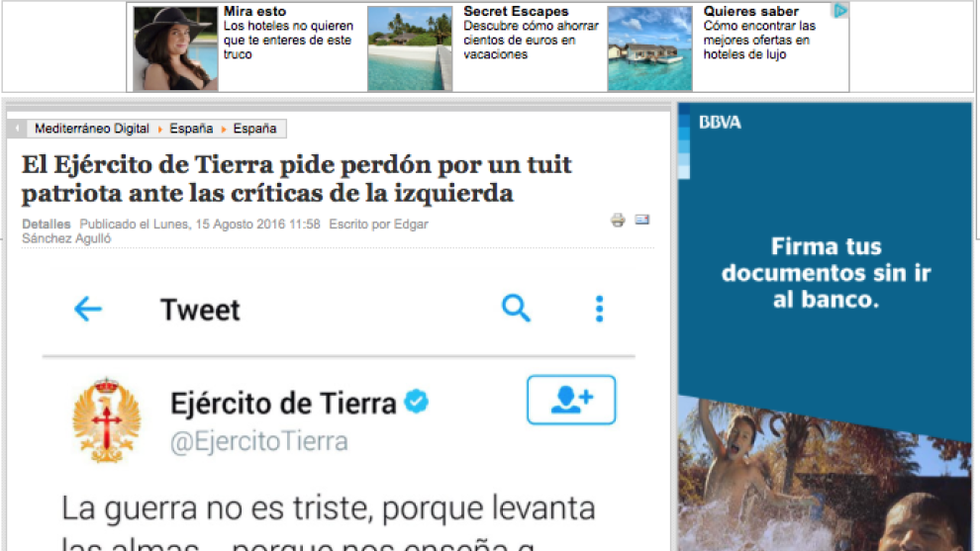The image size is (980, 551).
Task: Click the print article icon
Action: click(x=618, y=220)
